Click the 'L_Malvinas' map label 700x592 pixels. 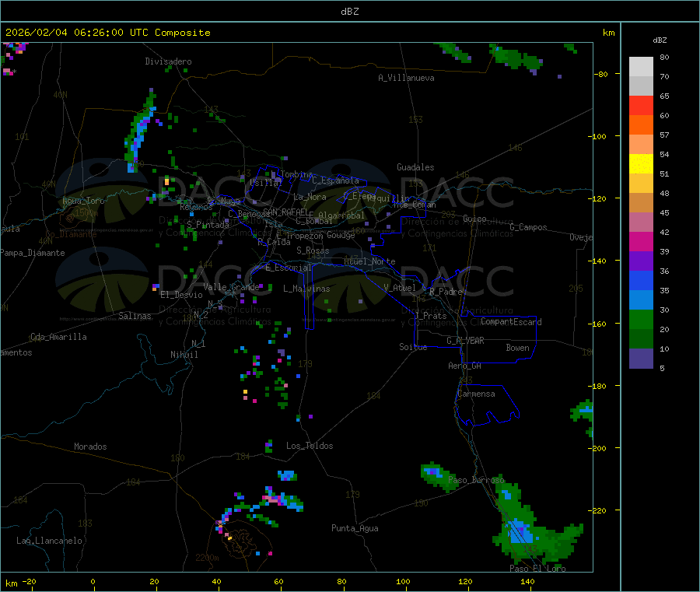306,289
